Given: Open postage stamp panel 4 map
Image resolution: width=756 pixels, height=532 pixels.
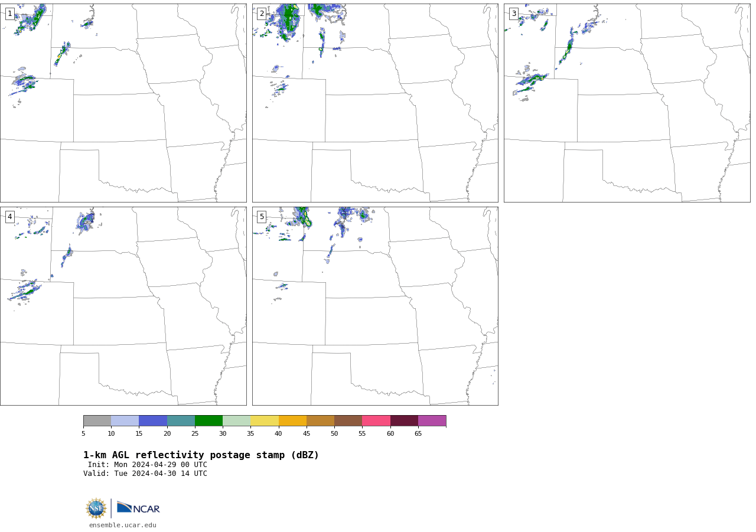Looking at the screenshot, I should tap(123, 306).
